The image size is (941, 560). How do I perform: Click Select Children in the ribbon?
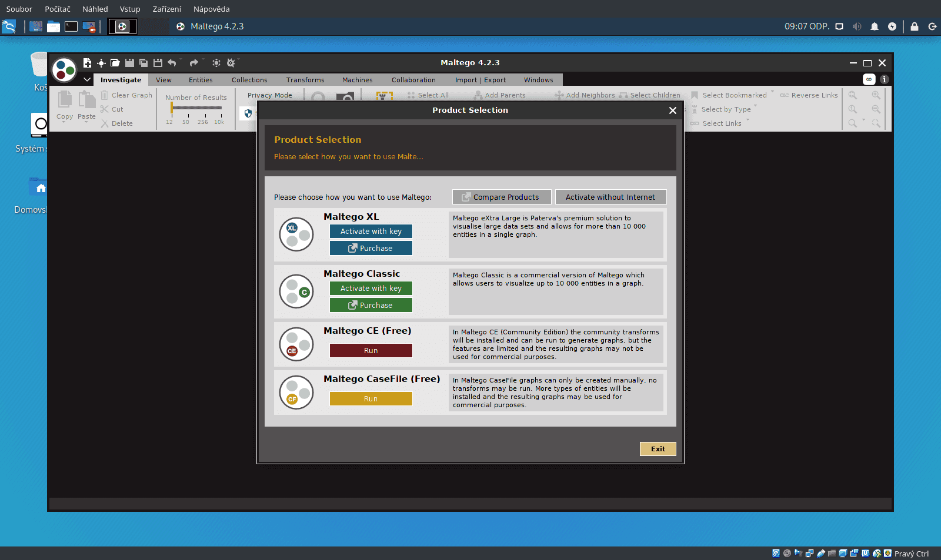pos(650,95)
